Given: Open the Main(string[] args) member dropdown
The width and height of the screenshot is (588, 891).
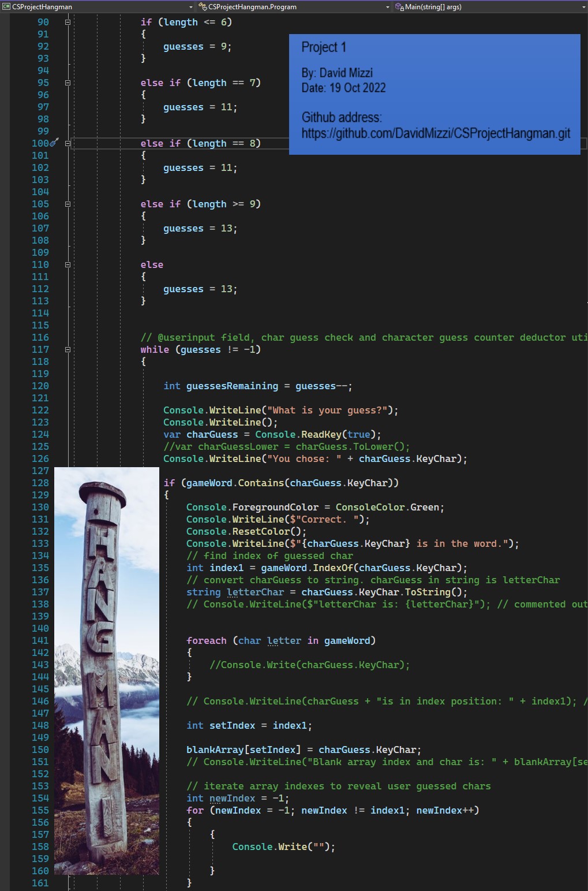Looking at the screenshot, I should click(583, 7).
